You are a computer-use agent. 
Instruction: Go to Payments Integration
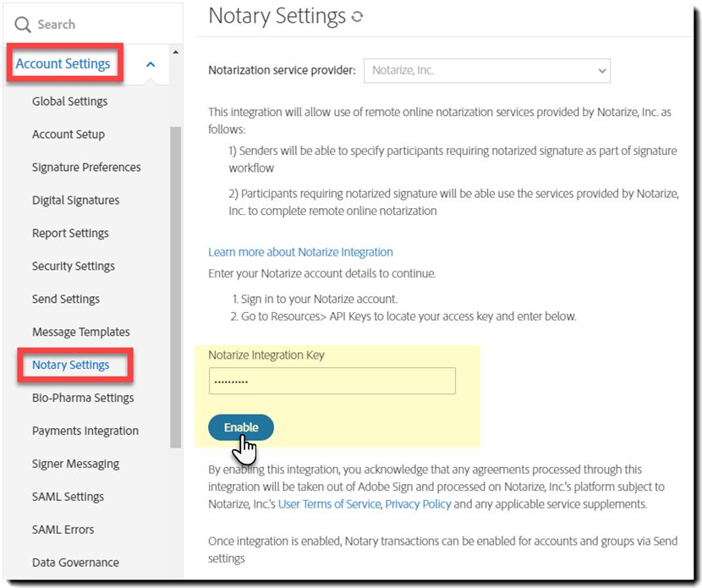point(85,431)
